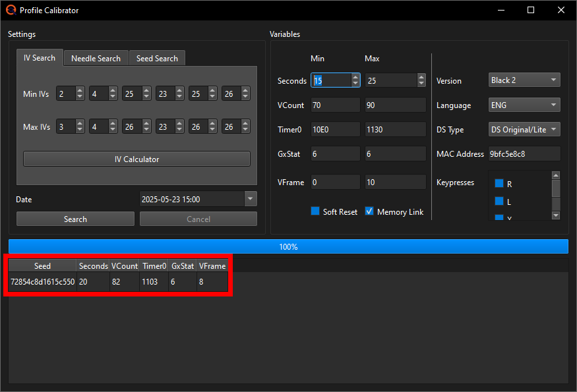577x392 pixels.
Task: Decrease the Seconds Max value with down arrow
Action: [x=421, y=84]
